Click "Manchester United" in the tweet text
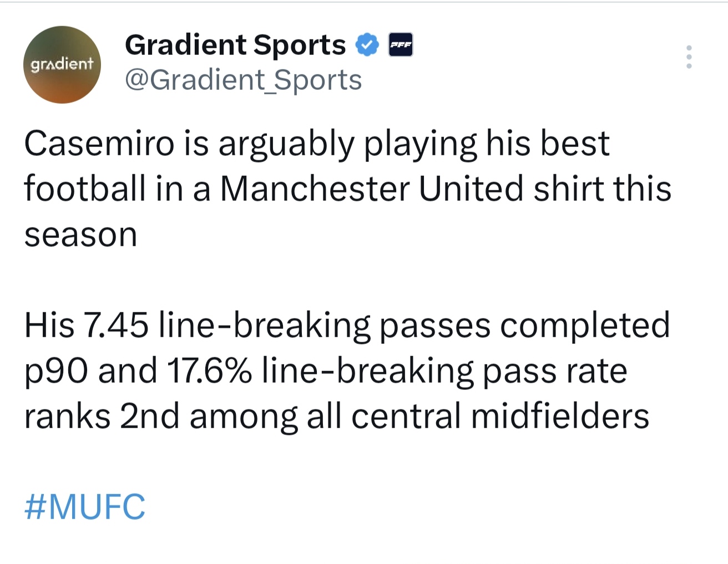 371,189
